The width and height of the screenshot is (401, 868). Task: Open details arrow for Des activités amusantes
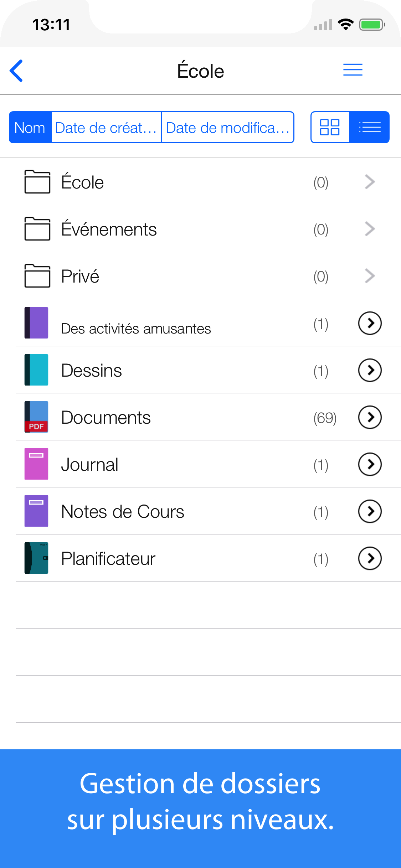pos(370,323)
